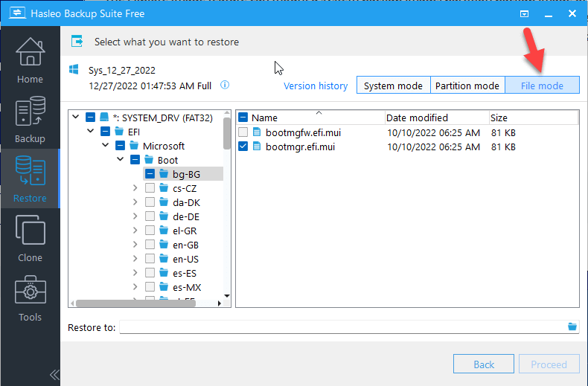Check the bootmgfw.efi.mui file checkbox
Screen dimensions: 588x386
pos(243,132)
